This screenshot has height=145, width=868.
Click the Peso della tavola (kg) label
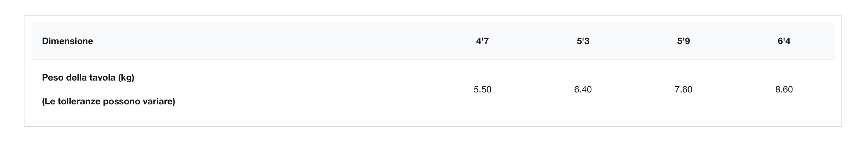pyautogui.click(x=88, y=78)
